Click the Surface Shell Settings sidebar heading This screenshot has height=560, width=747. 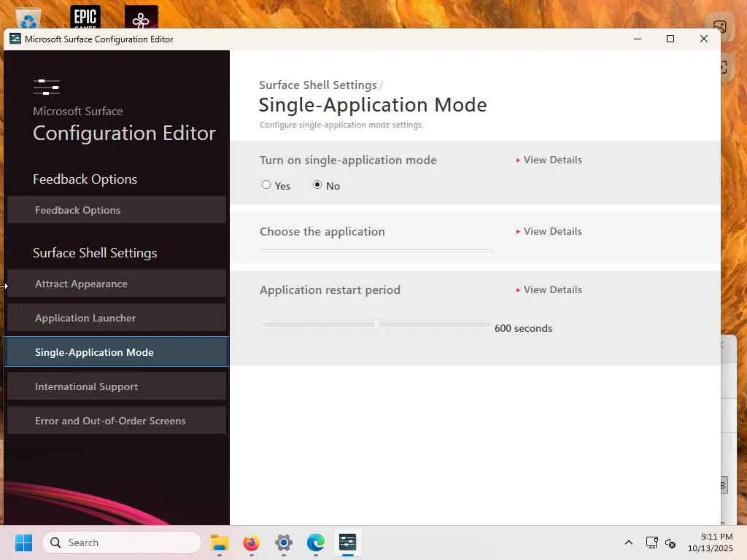click(95, 253)
